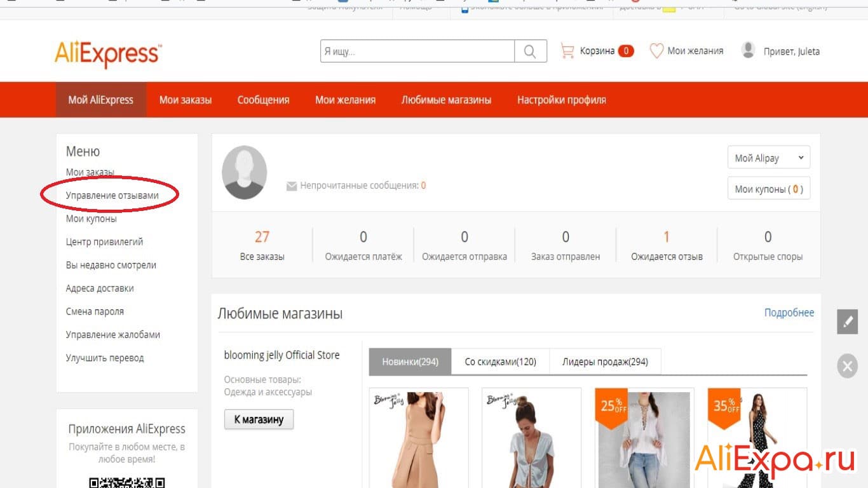
Task: Open the Мои заказы tab in the red navigation bar
Action: click(x=186, y=100)
